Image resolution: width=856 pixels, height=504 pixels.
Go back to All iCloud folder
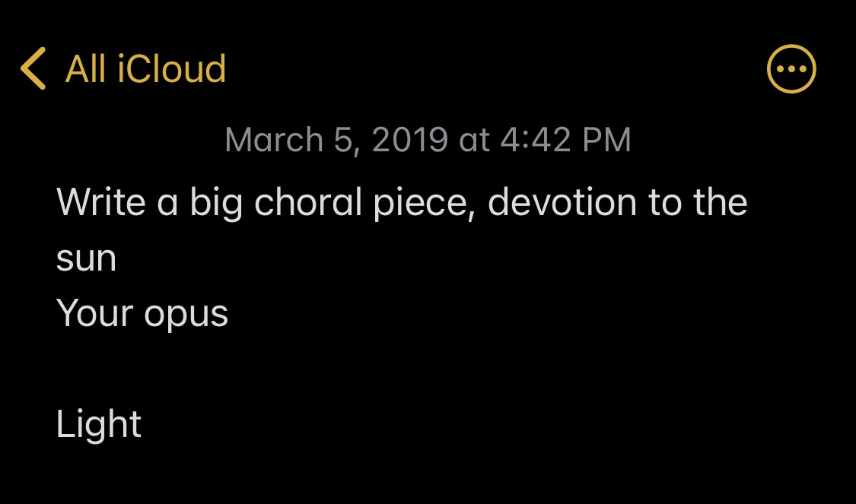123,68
